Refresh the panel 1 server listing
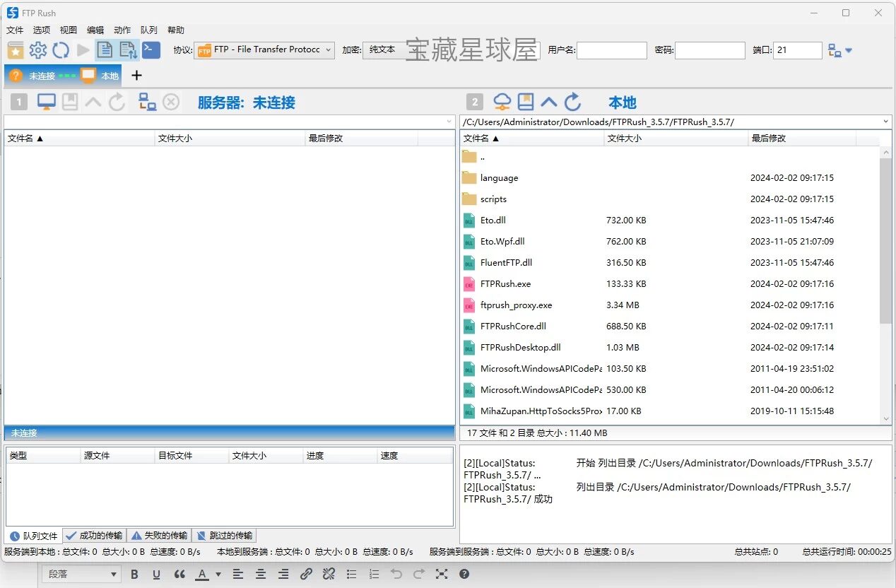The width and height of the screenshot is (896, 588). point(117,102)
